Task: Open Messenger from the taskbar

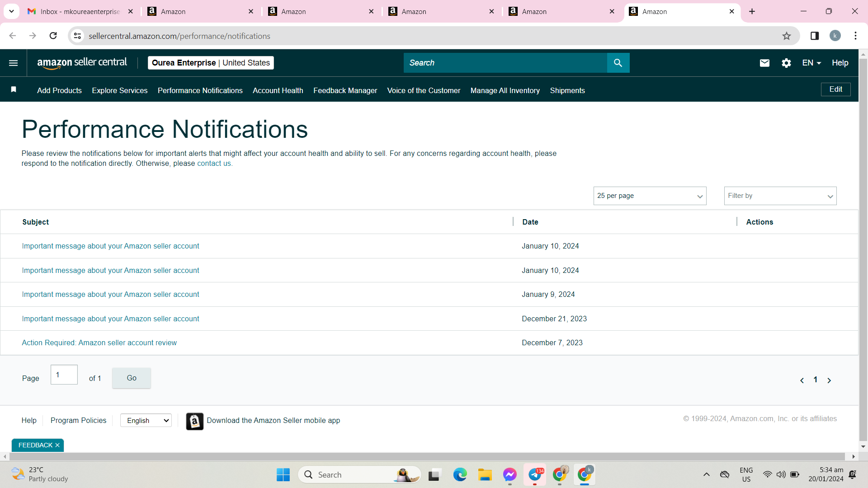Action: [509, 474]
